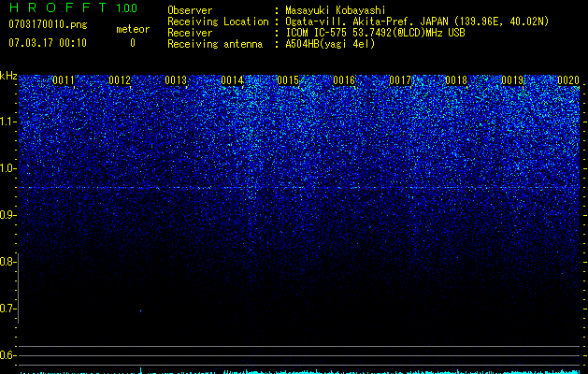Click the 0017 time marker
This screenshot has height=374, width=588.
400,80
